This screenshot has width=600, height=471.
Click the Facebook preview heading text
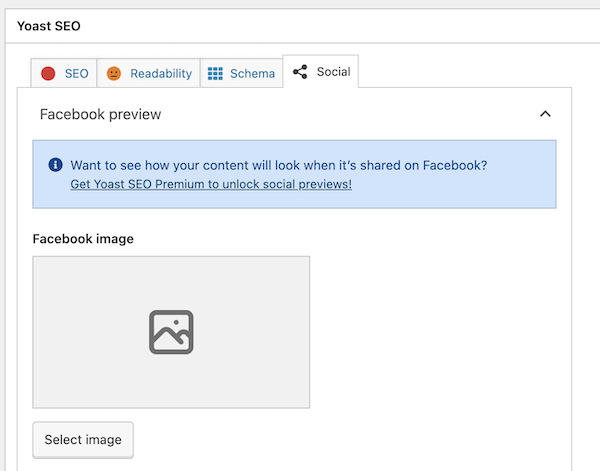click(x=101, y=114)
